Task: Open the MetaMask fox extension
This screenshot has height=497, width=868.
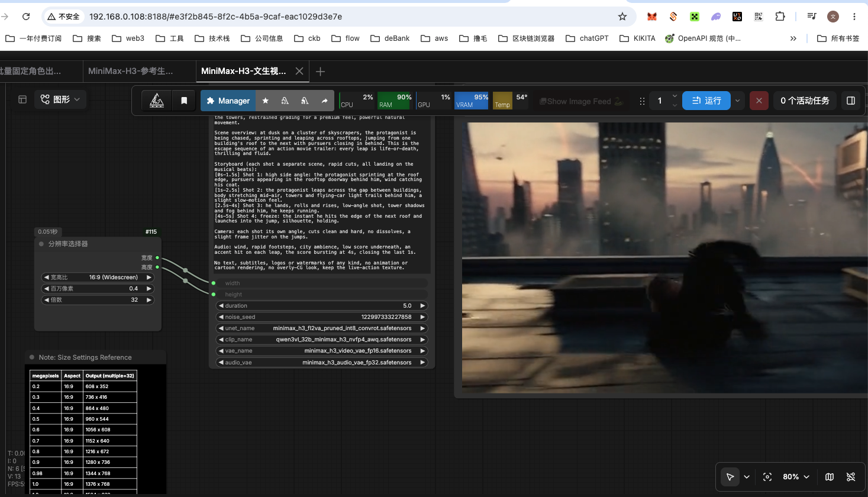Action: 652,17
